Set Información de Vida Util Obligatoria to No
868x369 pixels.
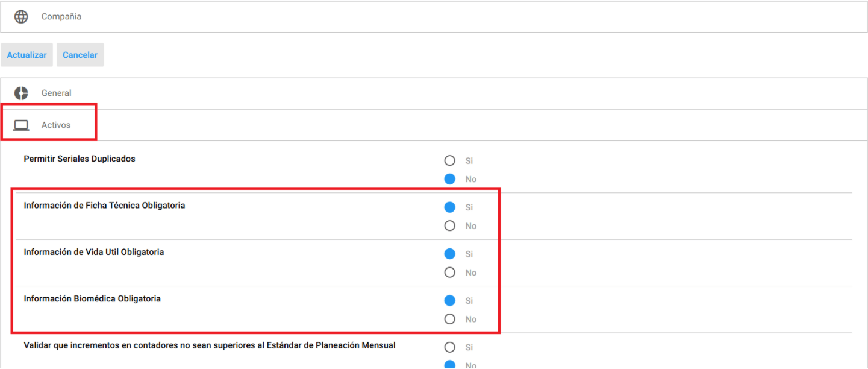(x=449, y=273)
